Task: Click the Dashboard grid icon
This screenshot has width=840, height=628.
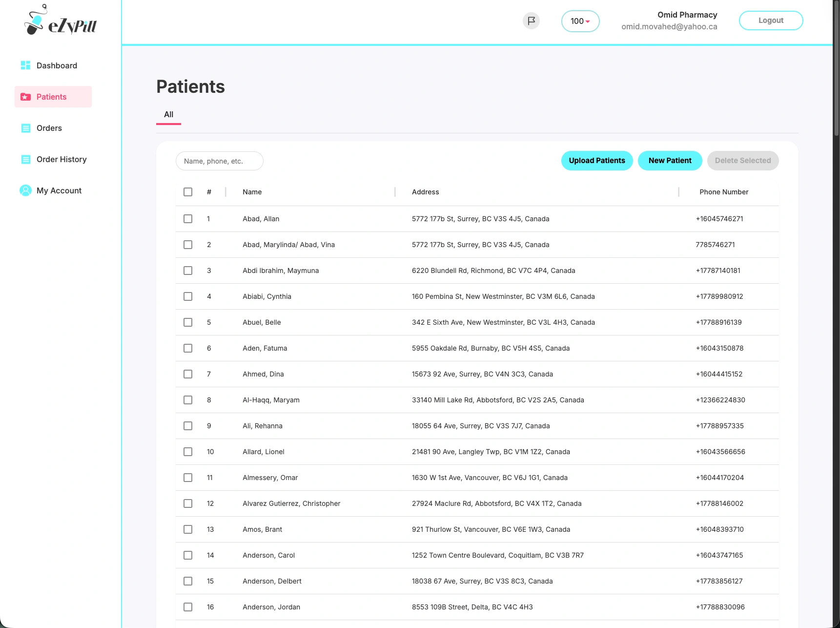Action: click(25, 65)
